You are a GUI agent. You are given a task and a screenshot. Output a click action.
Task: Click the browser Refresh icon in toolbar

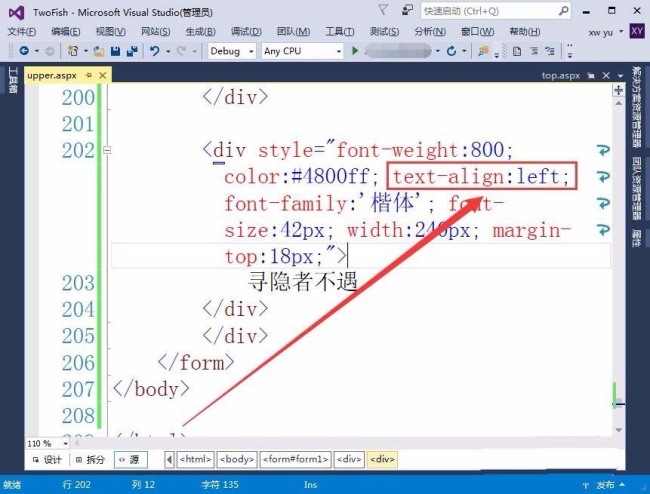click(451, 51)
